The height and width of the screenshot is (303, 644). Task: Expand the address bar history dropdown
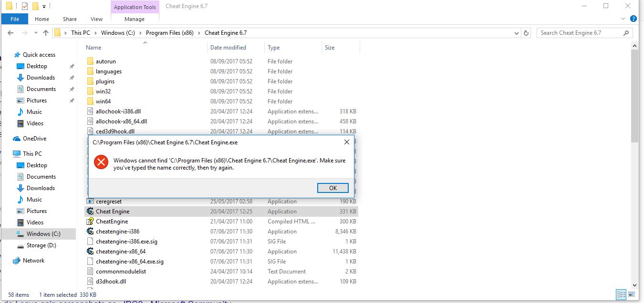click(516, 33)
